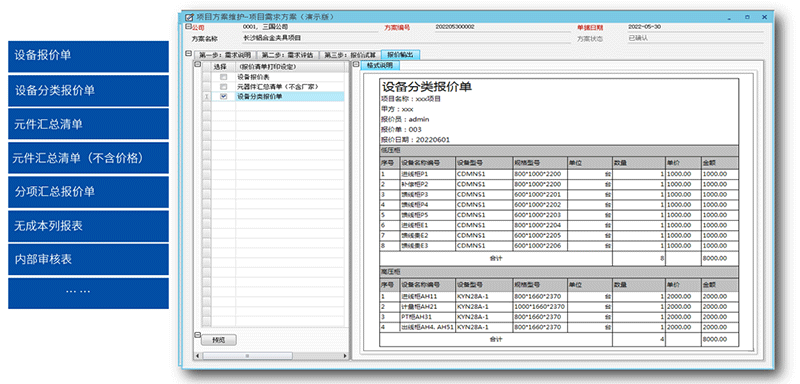Collapse the section beside the 预览 button
This screenshot has width=800, height=384.
(197, 335)
